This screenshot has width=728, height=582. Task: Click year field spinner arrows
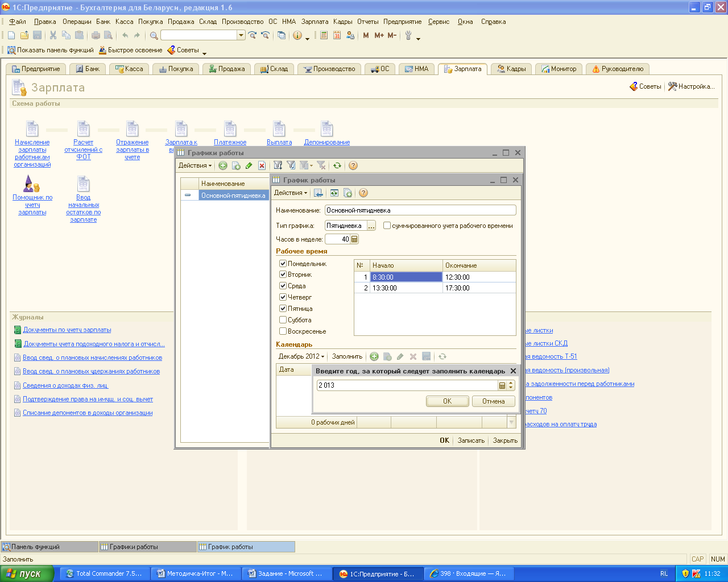pyautogui.click(x=511, y=385)
